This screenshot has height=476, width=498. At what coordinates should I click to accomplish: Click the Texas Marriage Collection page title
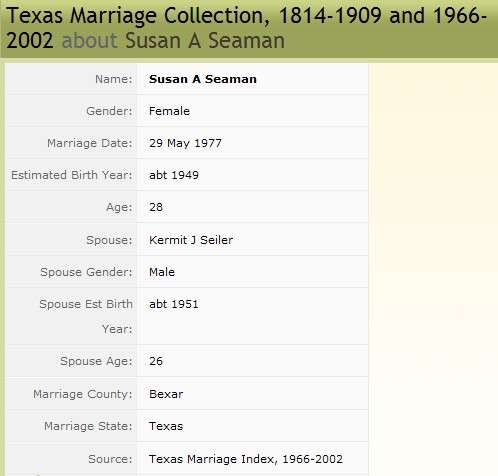tap(246, 28)
